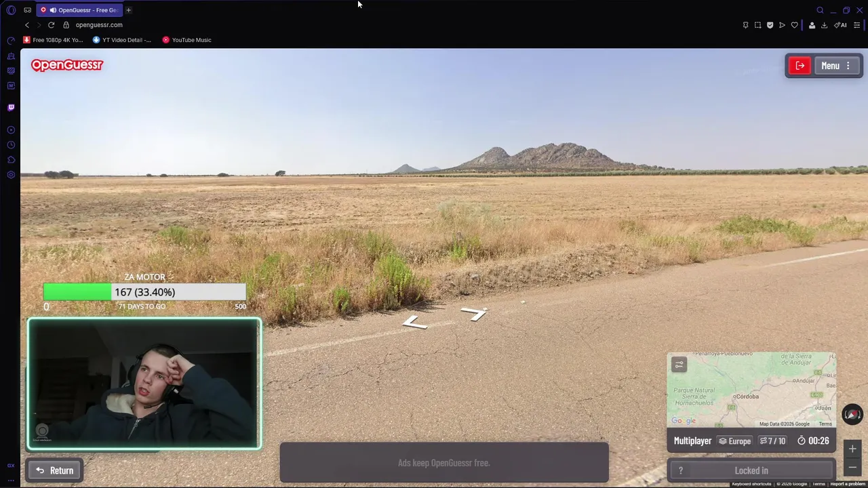Click the Córdoba minimap
The height and width of the screenshot is (488, 868).
[751, 390]
